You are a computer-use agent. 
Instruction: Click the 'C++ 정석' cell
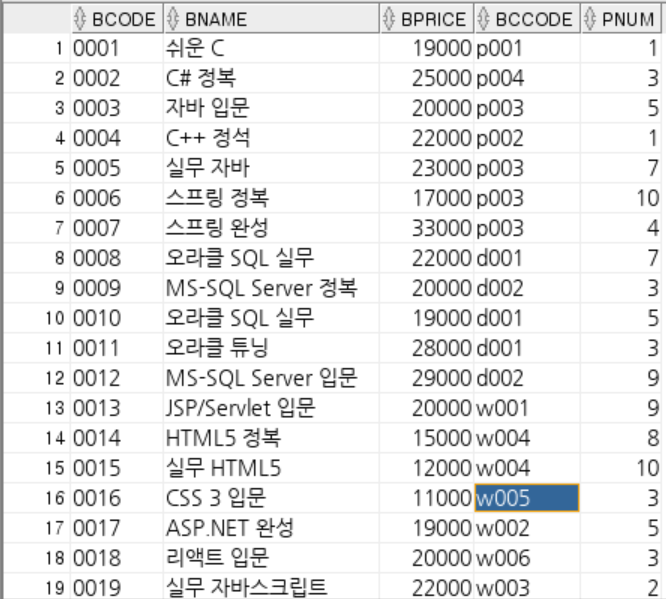[271, 138]
